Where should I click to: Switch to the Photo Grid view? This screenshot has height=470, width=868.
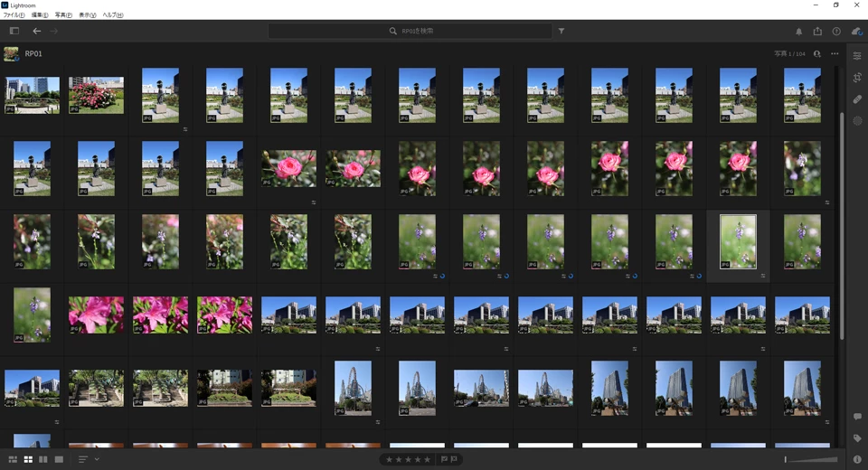pyautogui.click(x=13, y=459)
